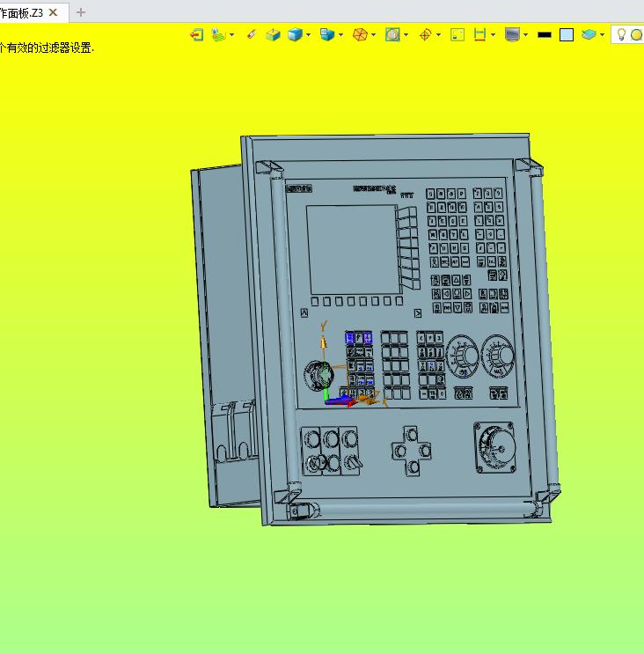The image size is (644, 654).
Task: Click the red crosshair target icon
Action: click(x=425, y=34)
